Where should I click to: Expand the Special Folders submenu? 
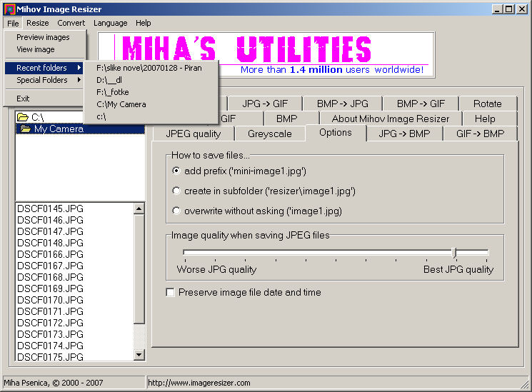pyautogui.click(x=44, y=80)
